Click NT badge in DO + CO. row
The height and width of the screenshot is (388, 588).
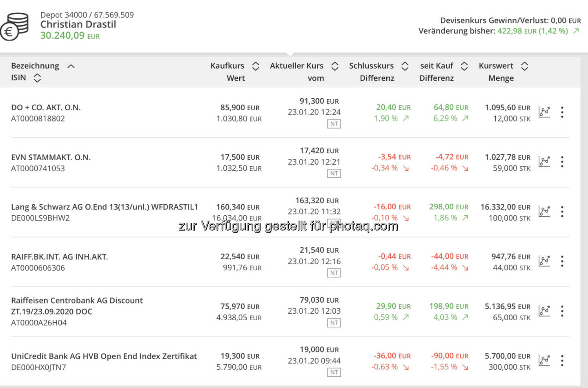coord(334,124)
